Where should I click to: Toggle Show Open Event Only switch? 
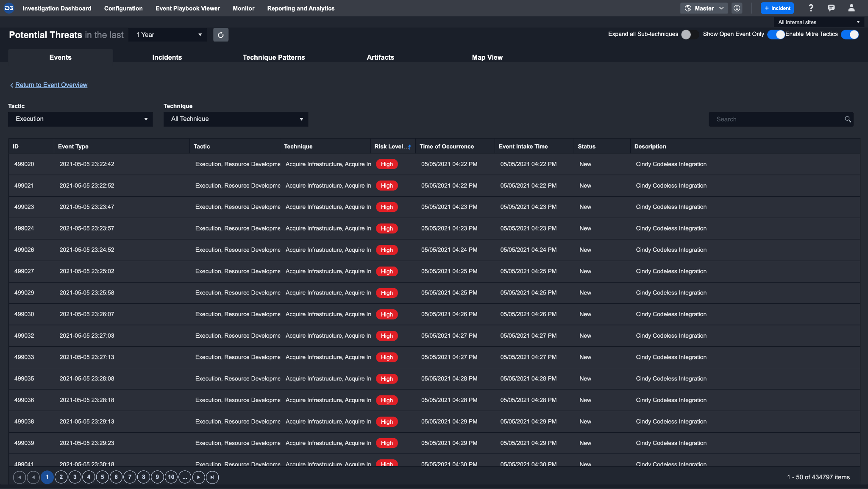pos(776,34)
